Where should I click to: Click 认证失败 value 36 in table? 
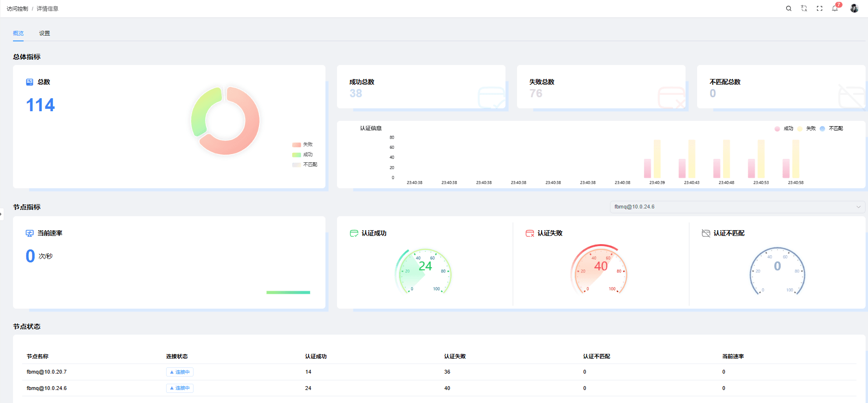(447, 372)
